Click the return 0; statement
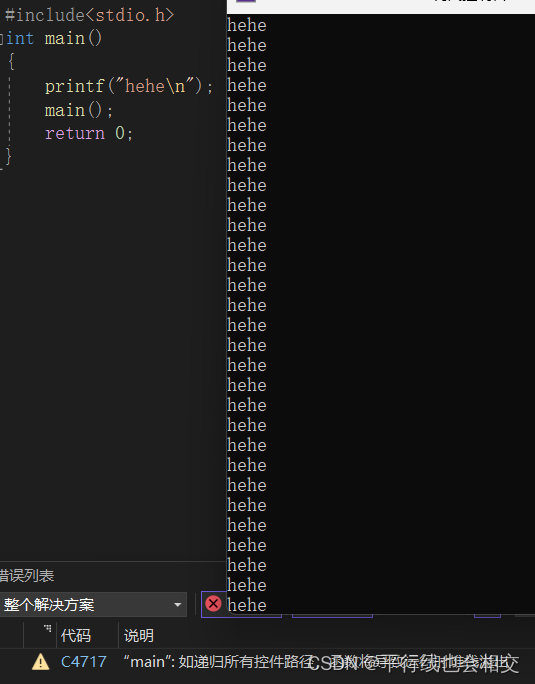Viewport: 535px width, 684px height. pos(89,133)
